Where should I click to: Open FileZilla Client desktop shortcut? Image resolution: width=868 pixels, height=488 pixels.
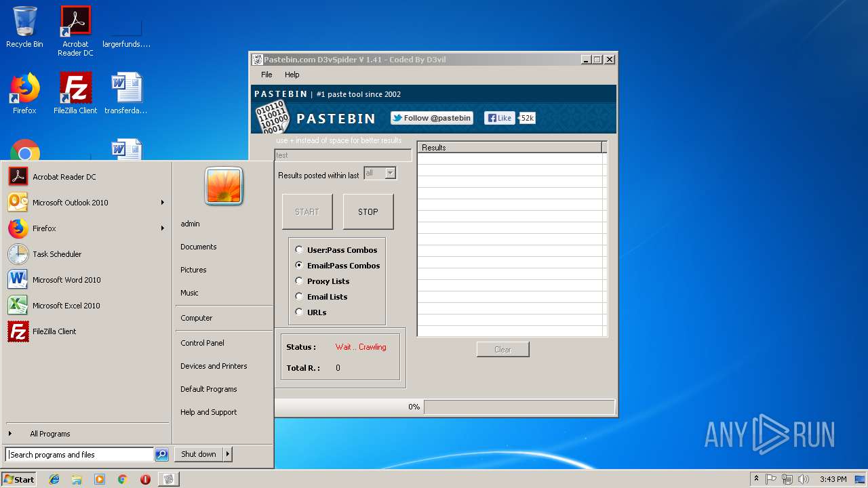click(75, 94)
